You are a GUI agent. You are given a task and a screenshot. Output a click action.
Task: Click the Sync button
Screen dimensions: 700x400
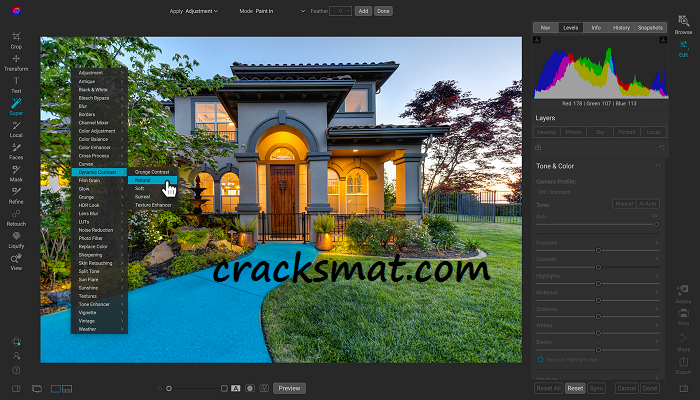pyautogui.click(x=596, y=388)
